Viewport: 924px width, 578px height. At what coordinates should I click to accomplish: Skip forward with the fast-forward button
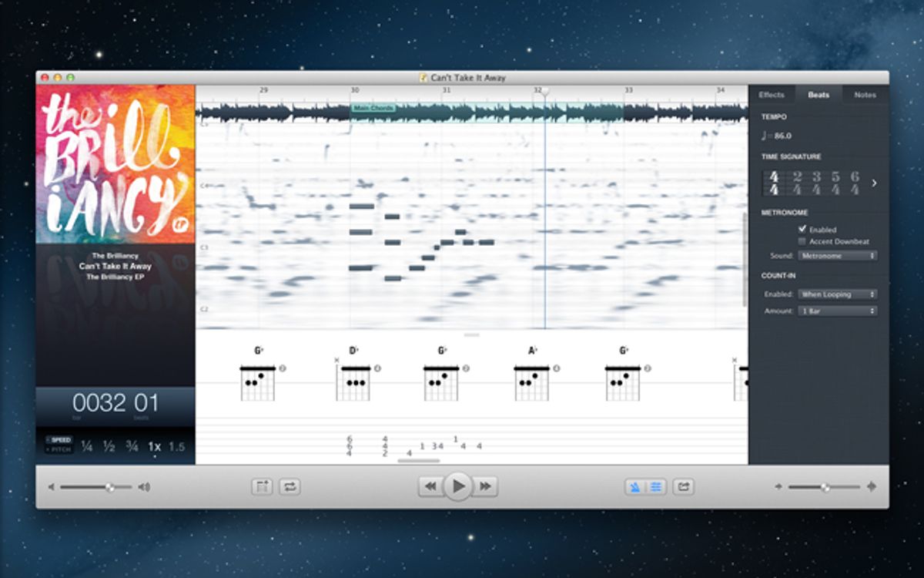485,486
